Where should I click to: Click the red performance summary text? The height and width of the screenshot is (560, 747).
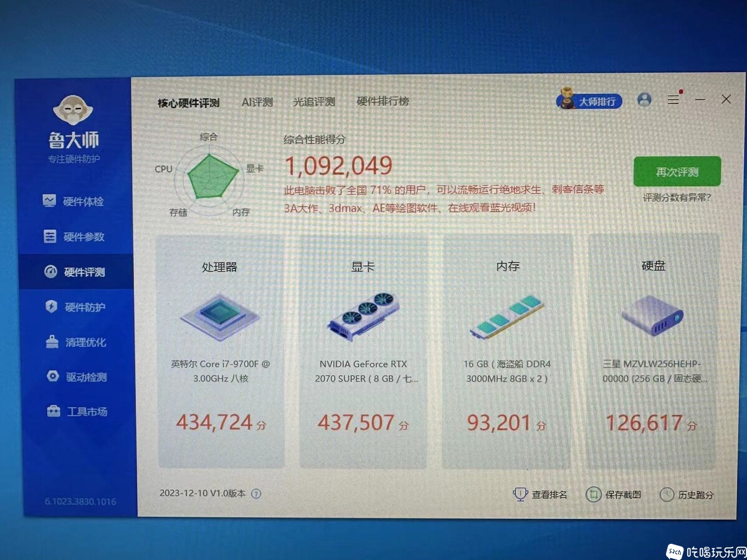pyautogui.click(x=444, y=199)
